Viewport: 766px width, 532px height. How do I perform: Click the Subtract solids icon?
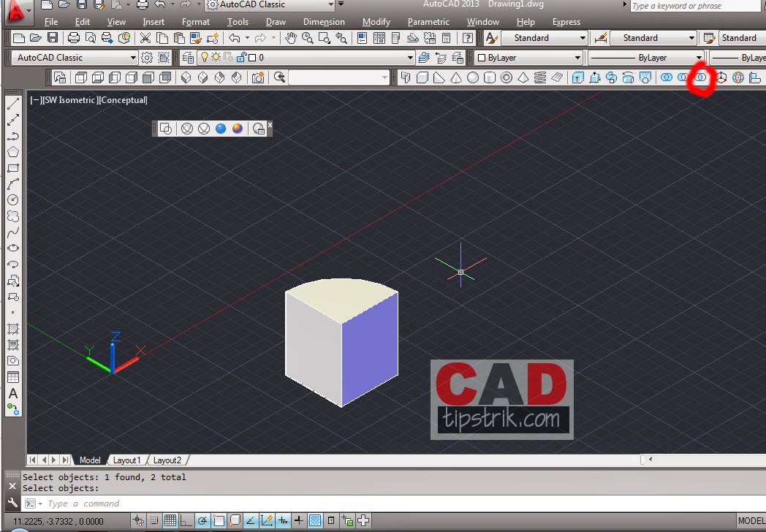click(683, 77)
